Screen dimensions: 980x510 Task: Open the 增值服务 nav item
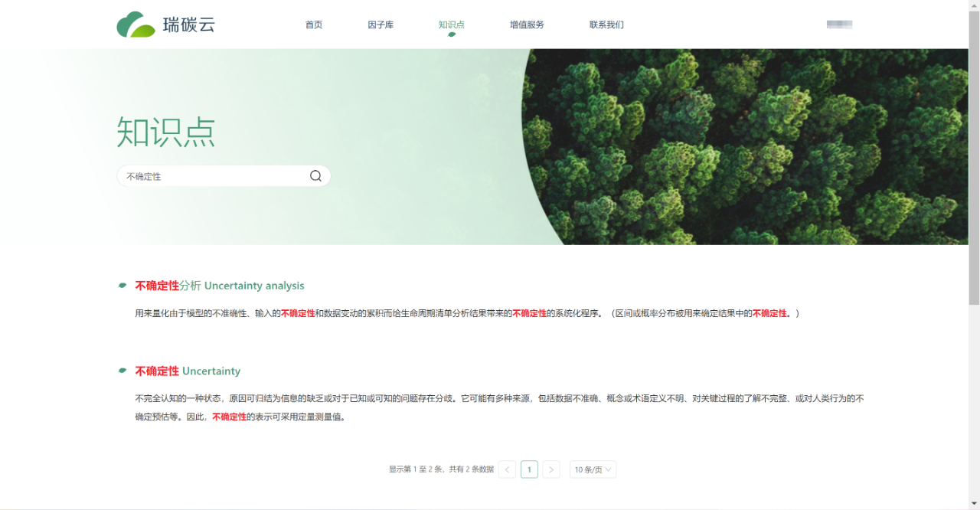click(527, 25)
